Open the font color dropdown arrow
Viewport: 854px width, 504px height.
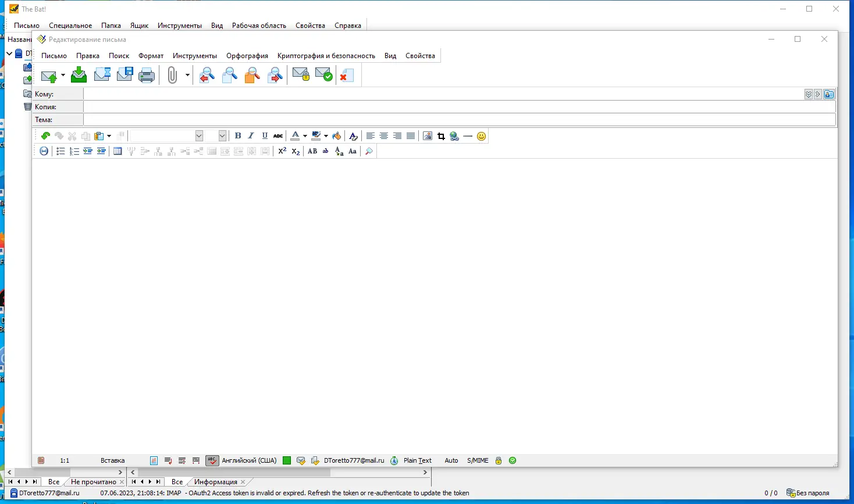coord(305,136)
